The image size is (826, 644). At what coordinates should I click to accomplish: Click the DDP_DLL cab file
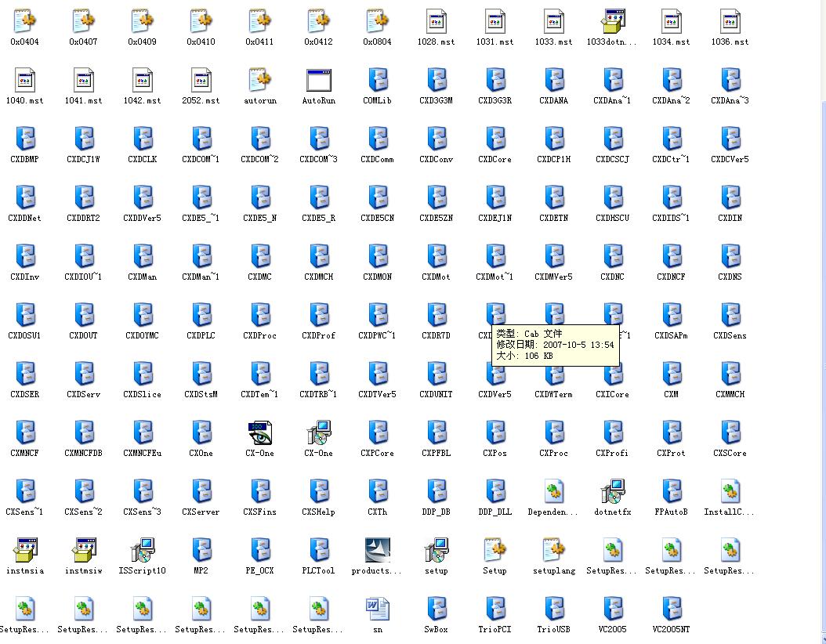point(495,492)
